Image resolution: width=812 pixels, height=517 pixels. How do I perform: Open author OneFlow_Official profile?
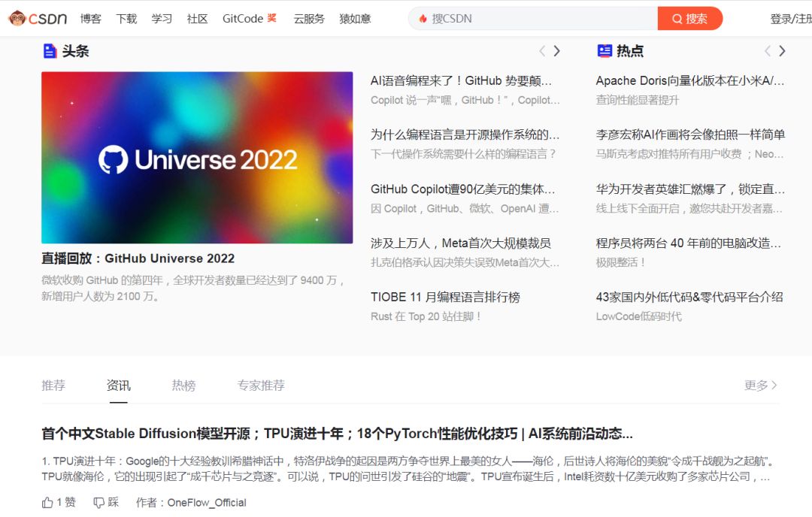coord(207,503)
